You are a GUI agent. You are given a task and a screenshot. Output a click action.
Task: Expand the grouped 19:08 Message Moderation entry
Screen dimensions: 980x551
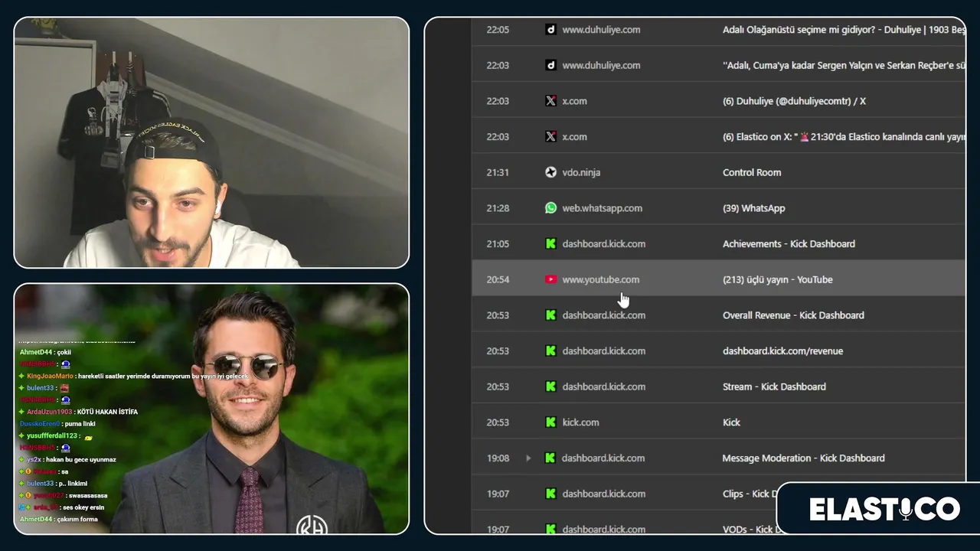click(x=528, y=458)
